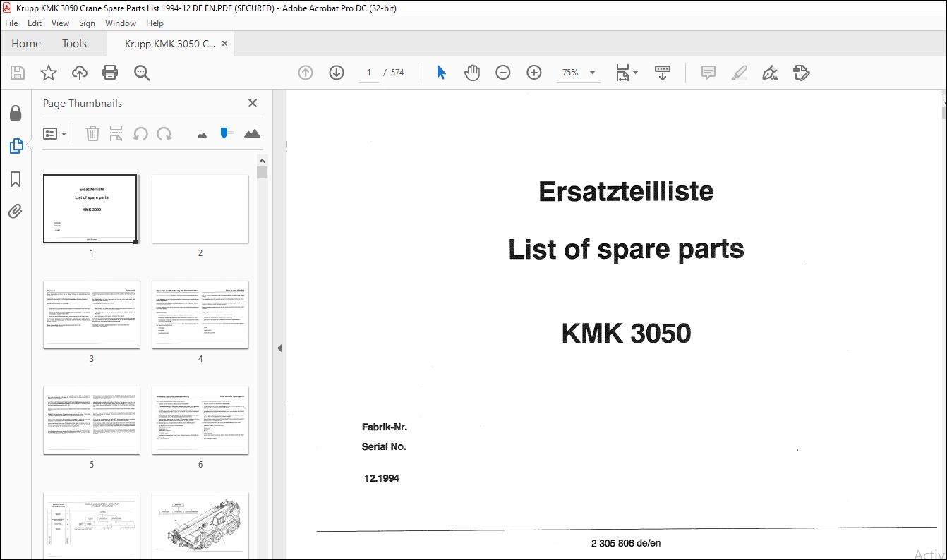Activate the Hand pan tool
This screenshot has height=560, width=947.
click(x=472, y=73)
